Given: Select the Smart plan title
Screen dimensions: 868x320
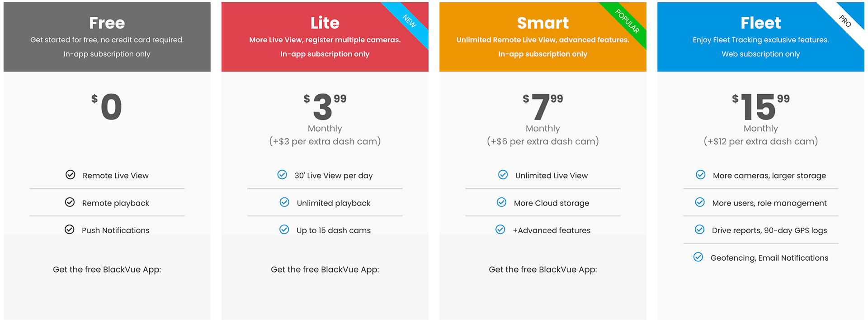Looking at the screenshot, I should pos(543,23).
